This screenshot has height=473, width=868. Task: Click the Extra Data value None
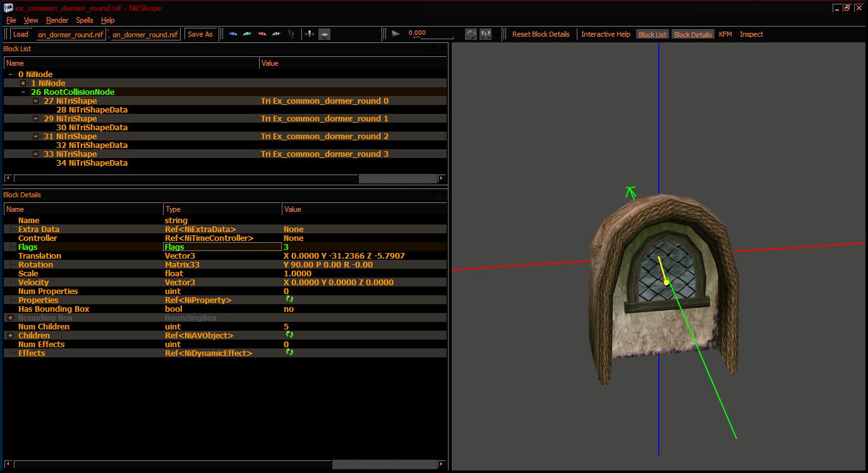pos(293,230)
